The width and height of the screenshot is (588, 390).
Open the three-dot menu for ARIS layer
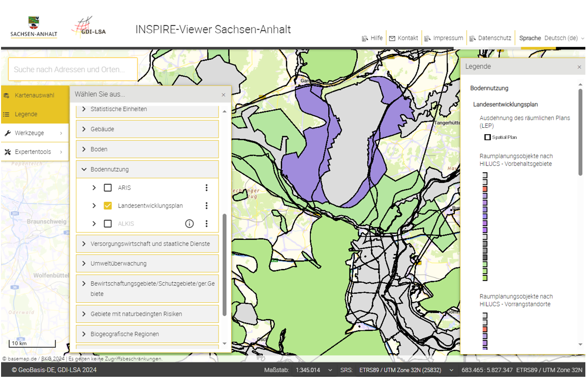(206, 188)
